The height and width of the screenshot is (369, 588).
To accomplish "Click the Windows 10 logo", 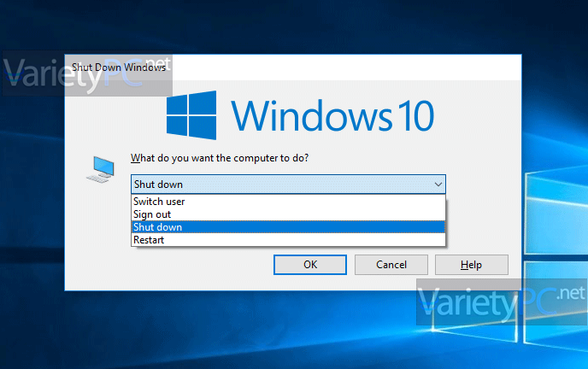I will pos(300,115).
